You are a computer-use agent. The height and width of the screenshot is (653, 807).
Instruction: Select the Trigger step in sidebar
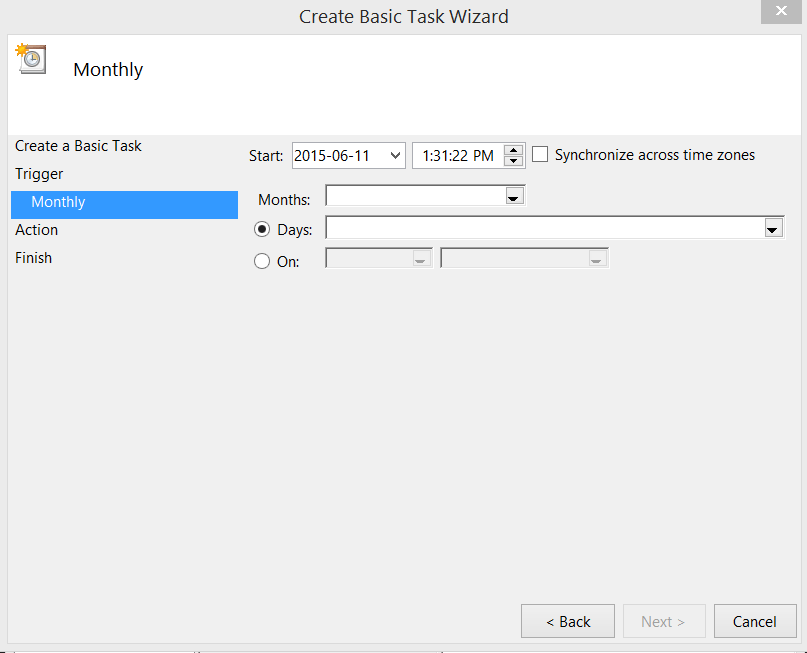(39, 174)
